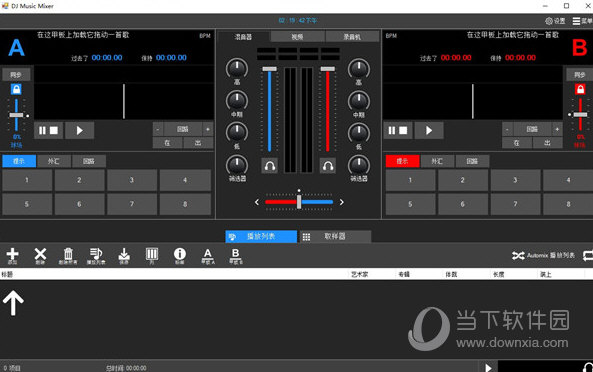Switch to the 混音器 mixer tab
593x372 pixels.
pyautogui.click(x=243, y=37)
